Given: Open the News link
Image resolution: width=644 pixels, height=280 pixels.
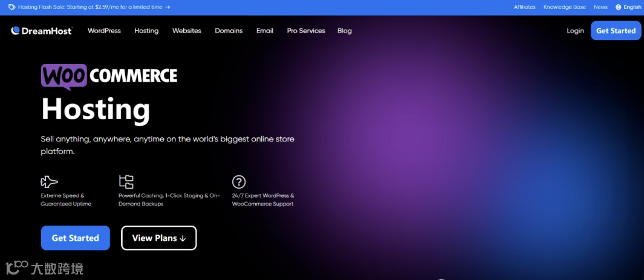Looking at the screenshot, I should tap(600, 7).
